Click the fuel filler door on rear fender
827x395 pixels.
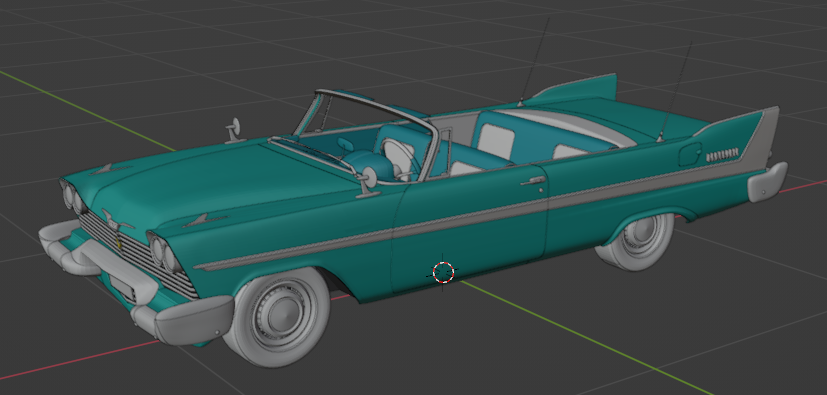[x=690, y=153]
